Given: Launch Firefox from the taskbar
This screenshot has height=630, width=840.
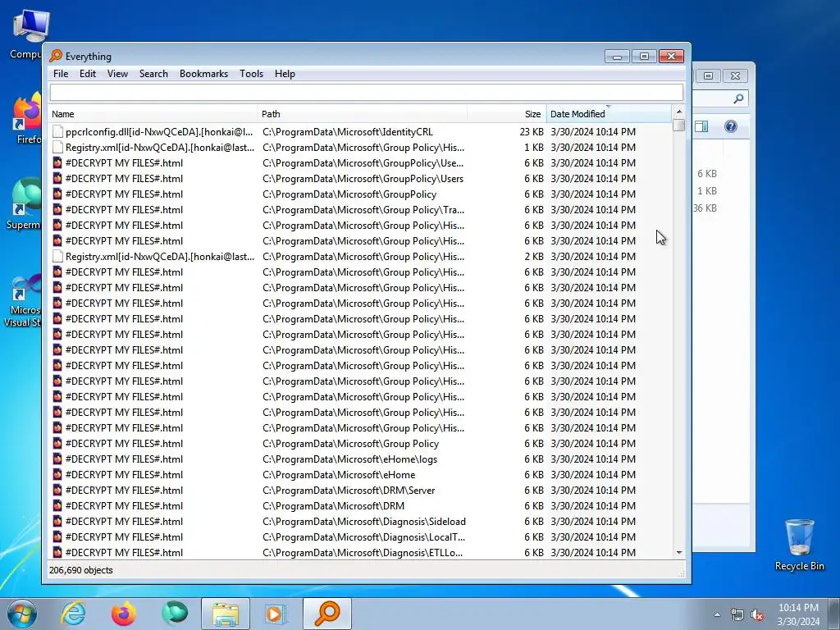Looking at the screenshot, I should coord(123,614).
